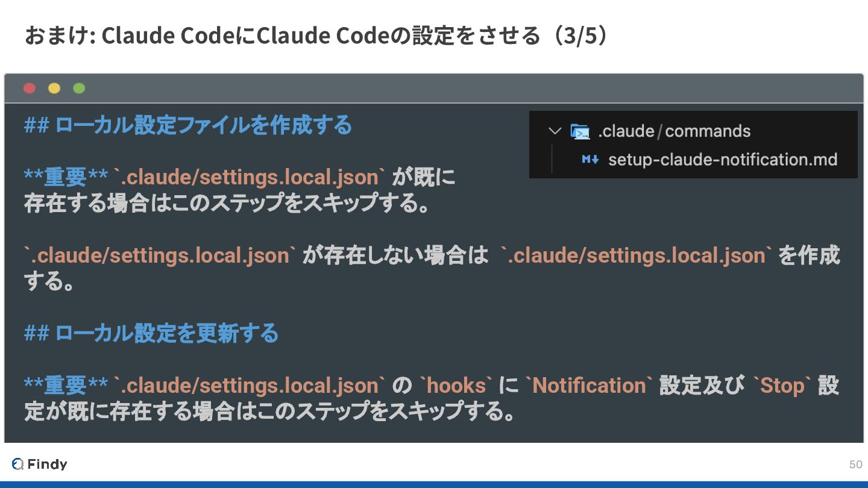This screenshot has height=488, width=868.
Task: Click the markdown icon beside setup-claude-notification.md
Action: [x=590, y=160]
